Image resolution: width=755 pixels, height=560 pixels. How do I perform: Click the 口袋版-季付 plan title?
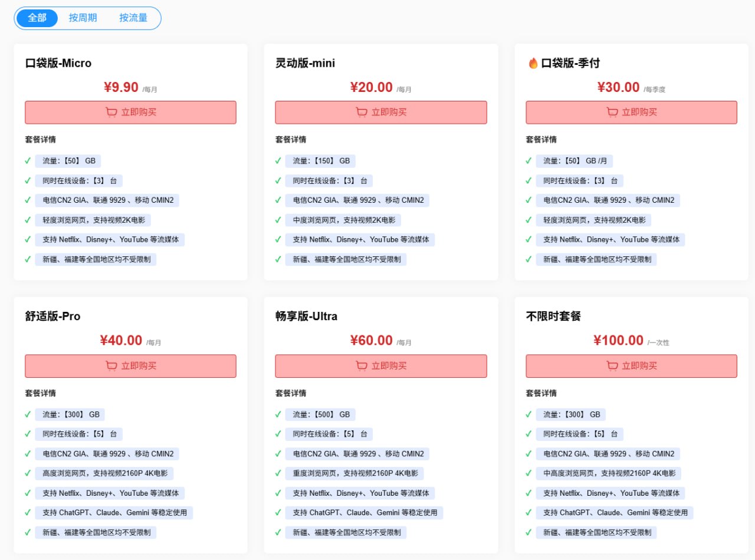[570, 63]
